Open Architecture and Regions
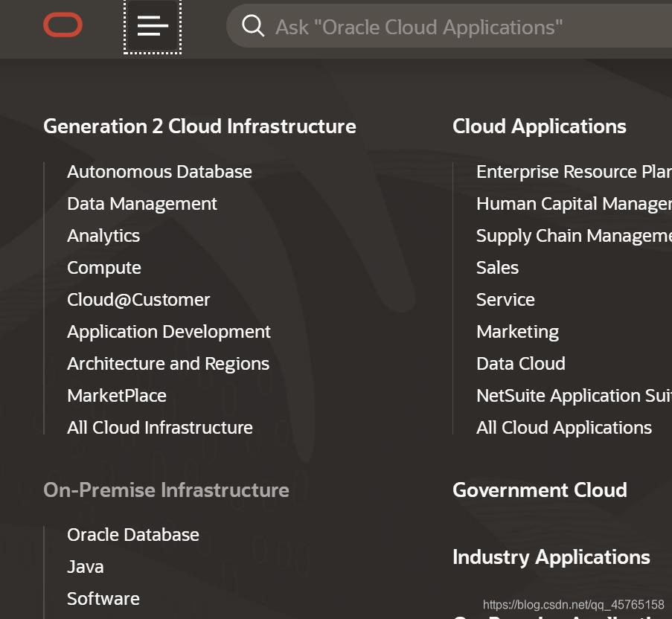Viewport: 672px width, 619px height. (168, 364)
